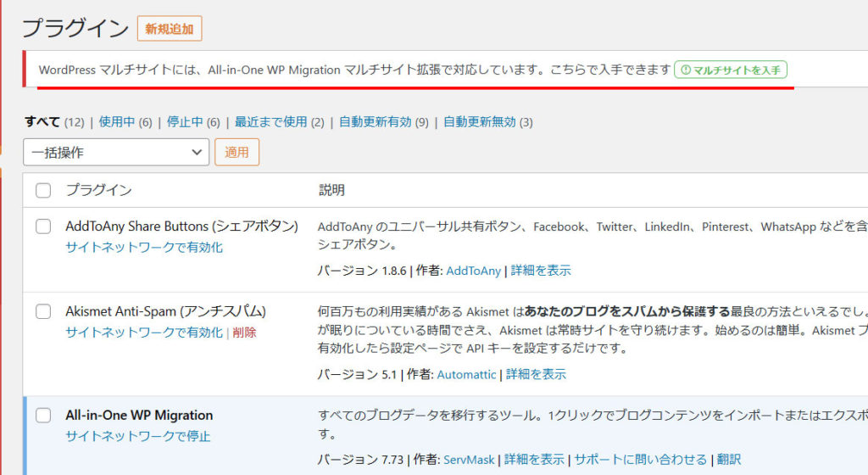
Task: Switch to the 停止中 filter tab
Action: (x=184, y=122)
